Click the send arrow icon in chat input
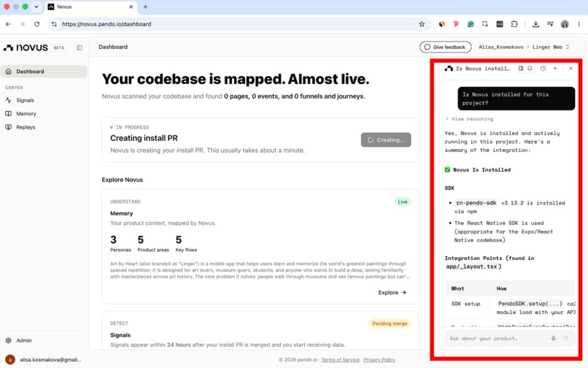 coord(565,338)
